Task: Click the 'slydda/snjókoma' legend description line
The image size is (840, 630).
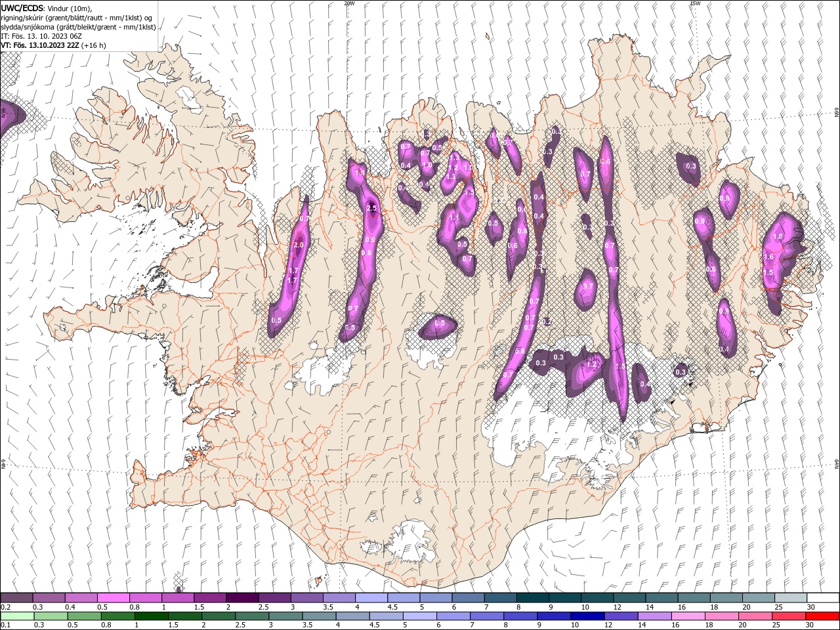Action: [x=77, y=27]
